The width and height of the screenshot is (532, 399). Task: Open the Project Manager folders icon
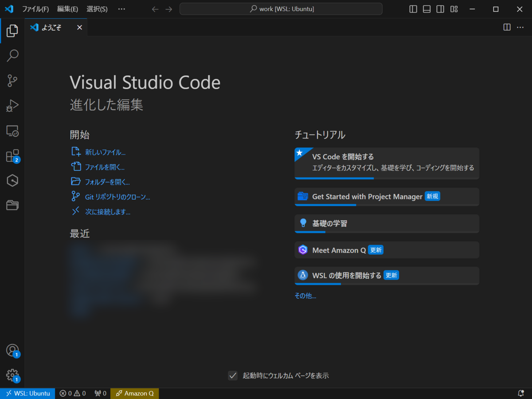coord(12,205)
